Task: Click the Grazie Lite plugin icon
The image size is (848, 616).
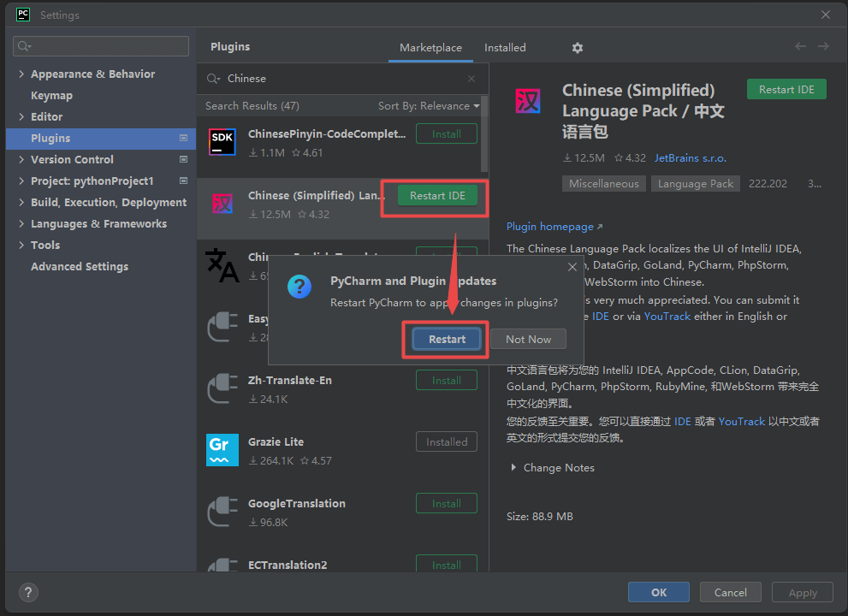Action: click(x=222, y=451)
